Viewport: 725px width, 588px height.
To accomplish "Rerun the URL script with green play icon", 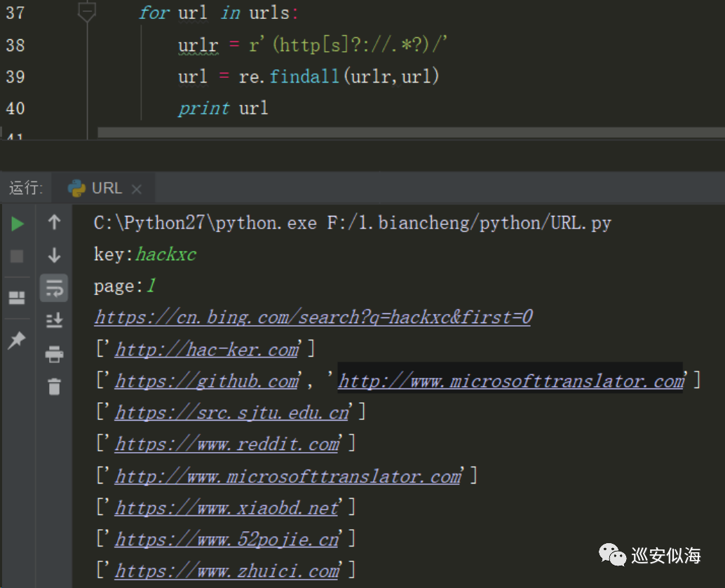I will [18, 224].
